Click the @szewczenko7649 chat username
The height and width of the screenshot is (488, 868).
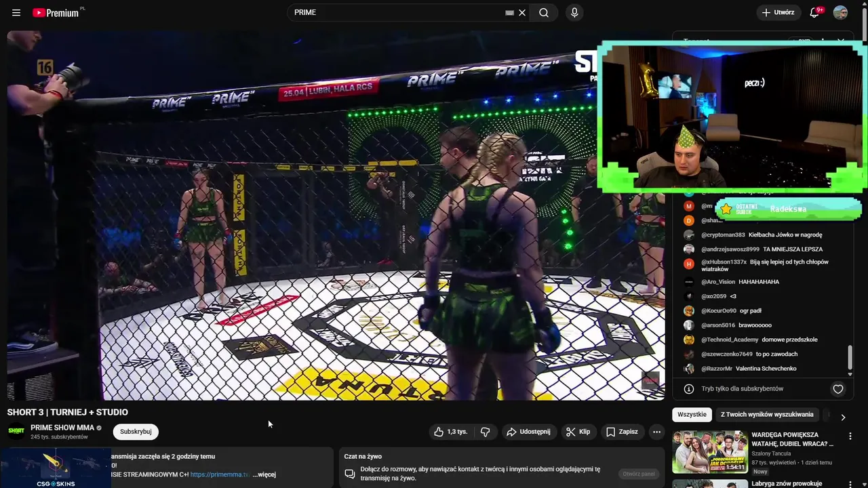(x=727, y=354)
